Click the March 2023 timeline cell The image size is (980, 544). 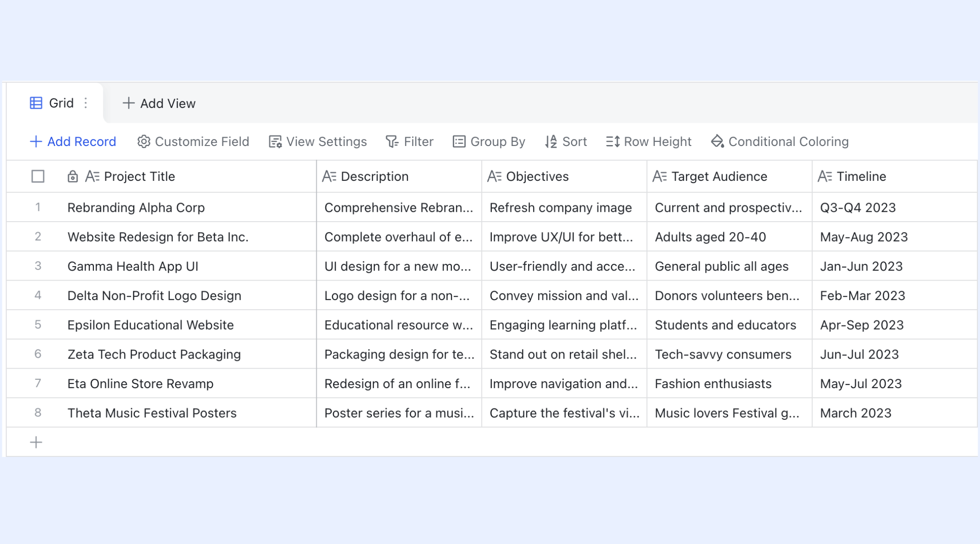coord(895,413)
